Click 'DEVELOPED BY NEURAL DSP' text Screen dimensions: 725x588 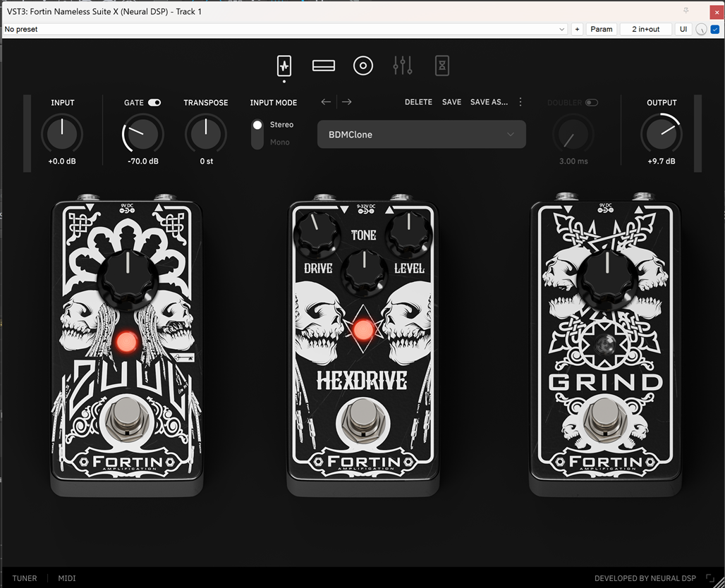[x=645, y=578]
